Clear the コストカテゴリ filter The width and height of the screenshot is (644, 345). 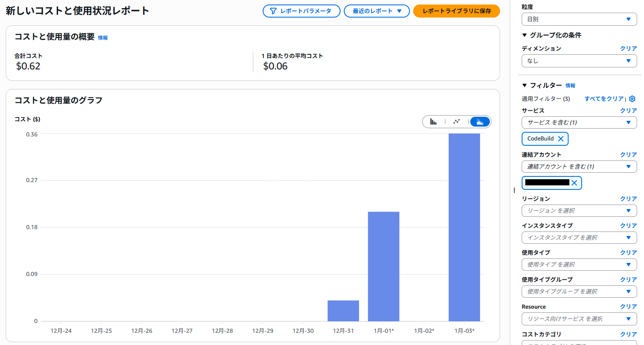point(629,334)
